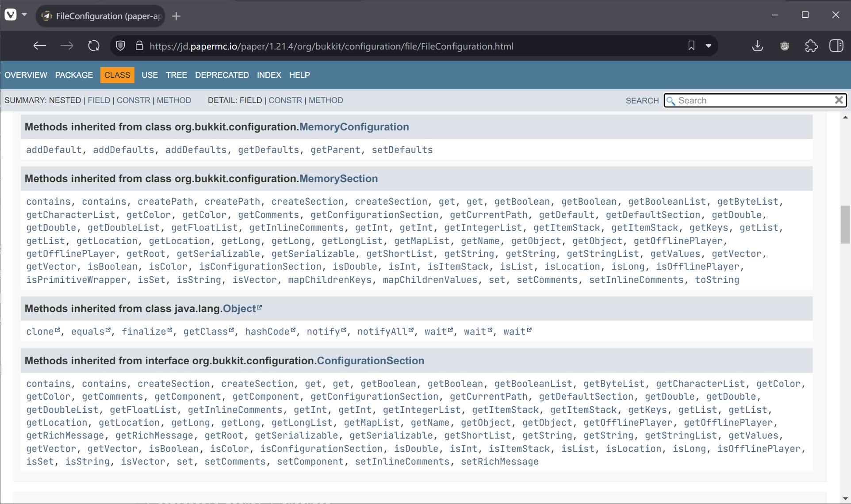This screenshot has height=504, width=851.
Task: Expand the bookmark dropdown arrow
Action: [709, 46]
